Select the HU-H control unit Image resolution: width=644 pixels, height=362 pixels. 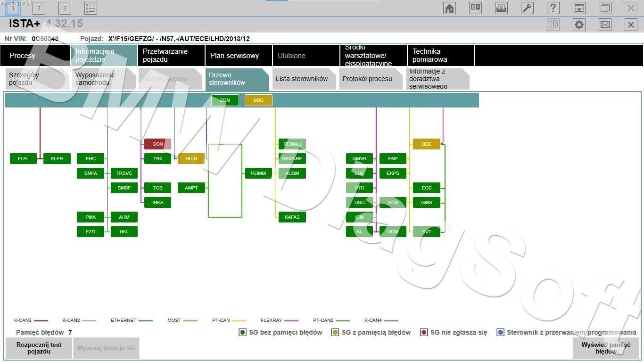pyautogui.click(x=191, y=158)
